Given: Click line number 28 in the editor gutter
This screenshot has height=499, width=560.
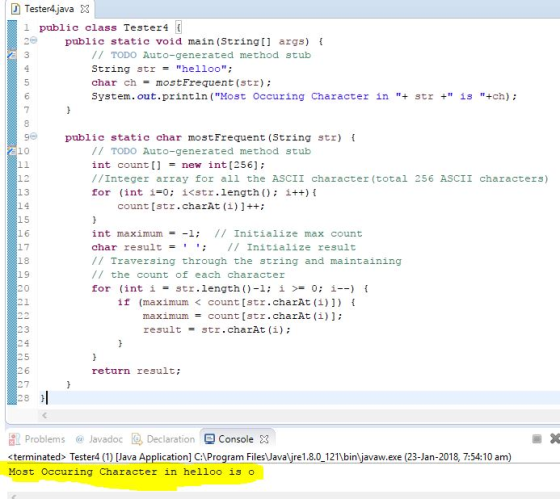Looking at the screenshot, I should point(24,398).
